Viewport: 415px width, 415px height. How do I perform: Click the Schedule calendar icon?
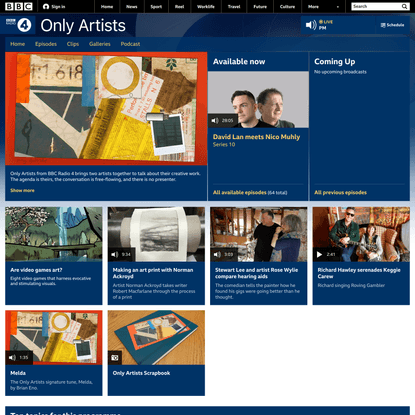coord(383,25)
